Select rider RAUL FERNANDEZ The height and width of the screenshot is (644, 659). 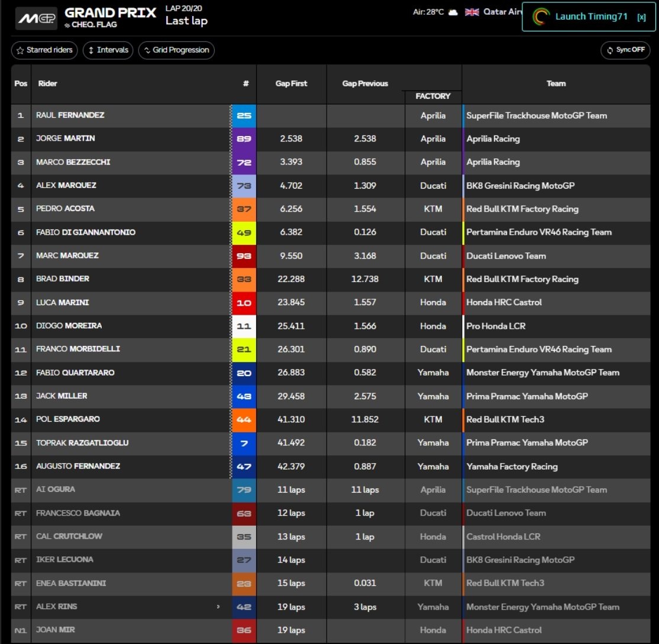[70, 115]
